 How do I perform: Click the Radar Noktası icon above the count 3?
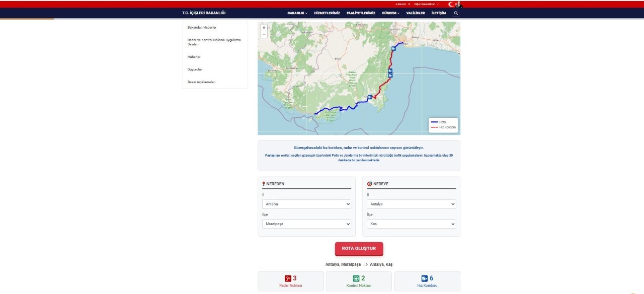pos(287,278)
